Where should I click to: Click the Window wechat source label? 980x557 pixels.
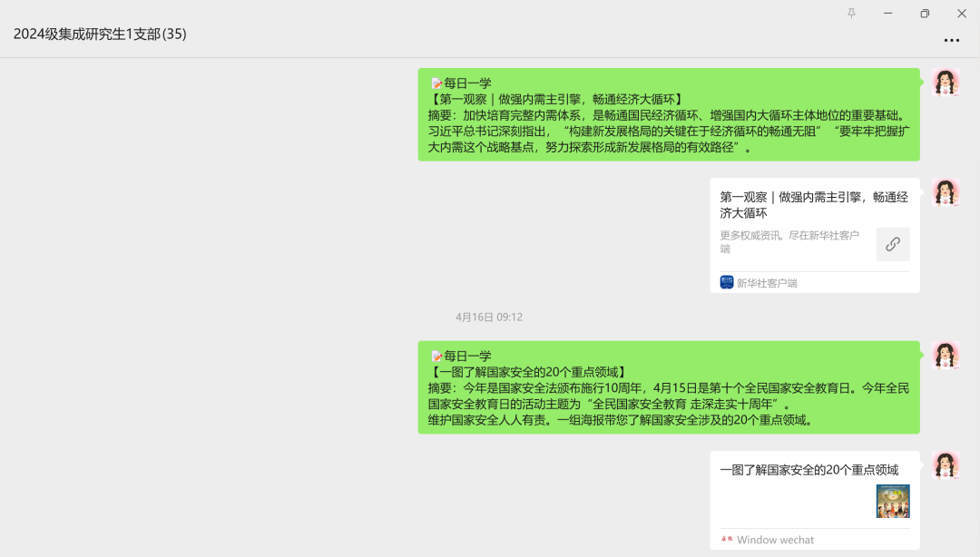[775, 540]
